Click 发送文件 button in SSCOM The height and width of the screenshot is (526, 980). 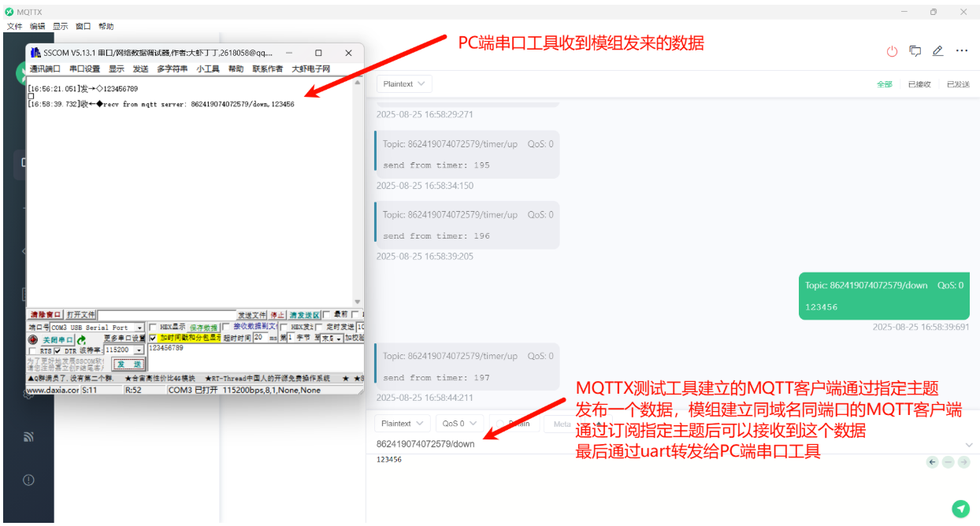pyautogui.click(x=252, y=315)
